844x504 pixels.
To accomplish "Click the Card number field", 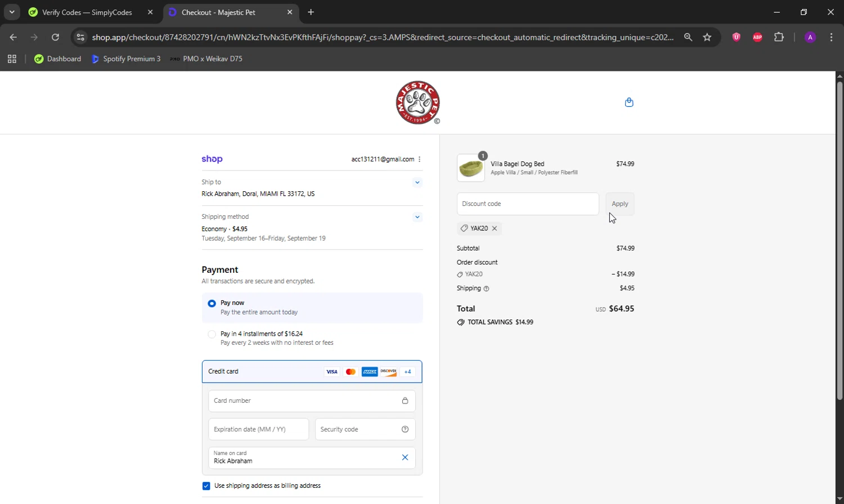I will click(312, 401).
